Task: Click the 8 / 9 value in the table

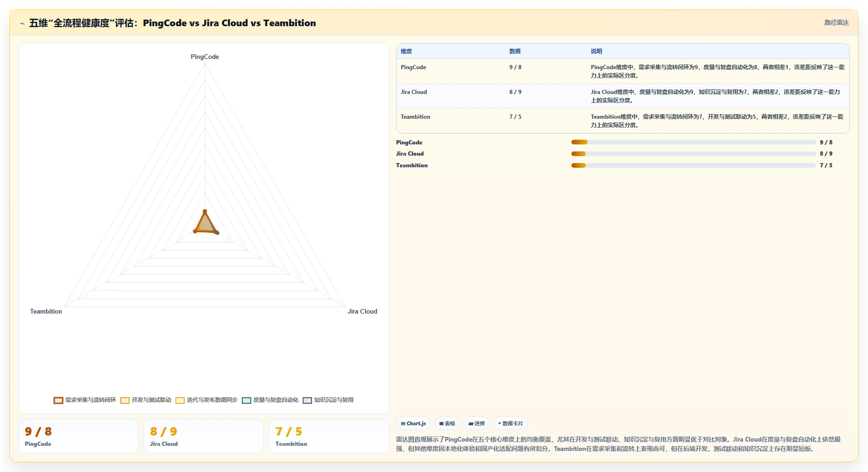Action: (515, 92)
